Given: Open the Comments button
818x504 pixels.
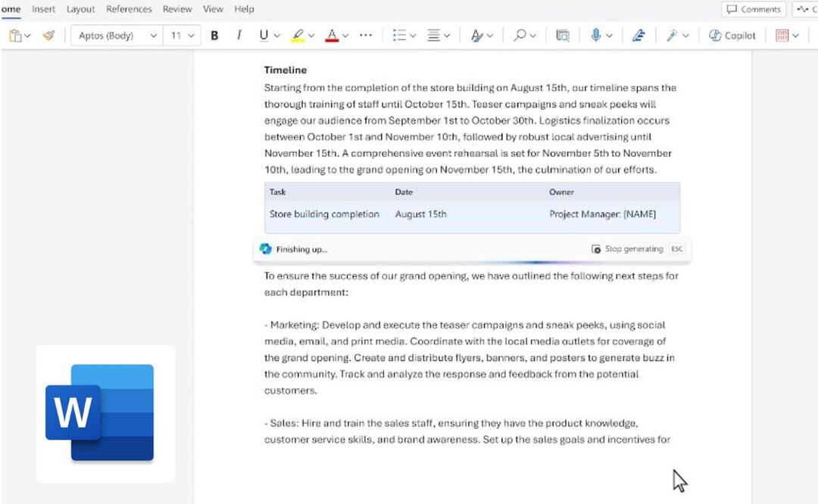Looking at the screenshot, I should point(753,9).
